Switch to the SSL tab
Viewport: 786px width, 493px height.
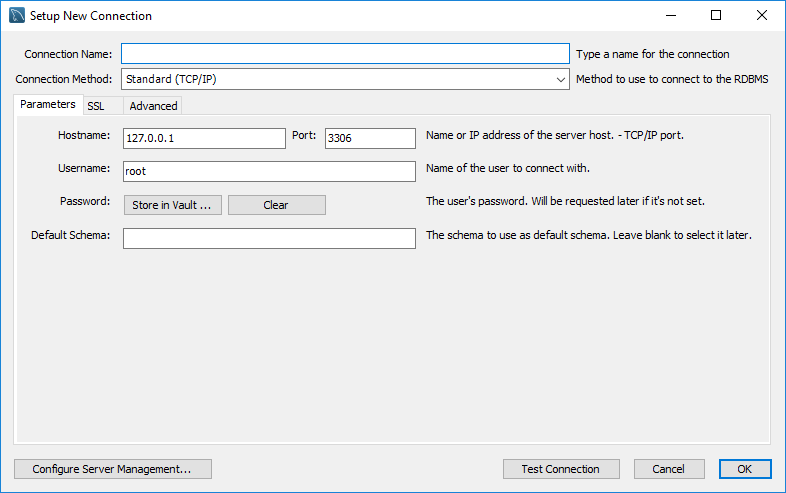96,105
